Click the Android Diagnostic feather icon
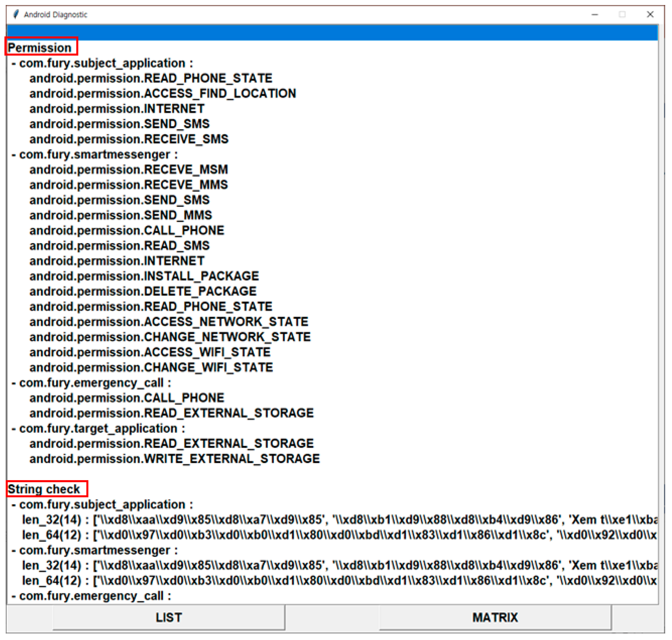 (16, 14)
